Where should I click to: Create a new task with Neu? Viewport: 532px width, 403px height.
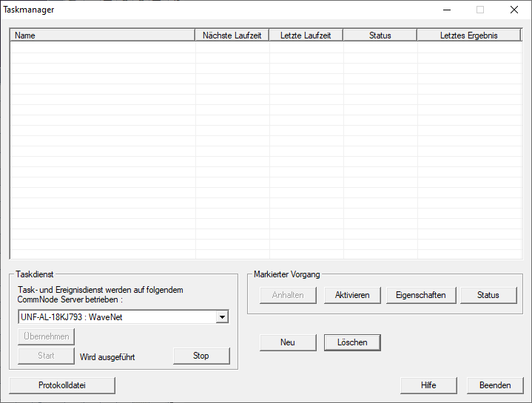click(x=287, y=342)
